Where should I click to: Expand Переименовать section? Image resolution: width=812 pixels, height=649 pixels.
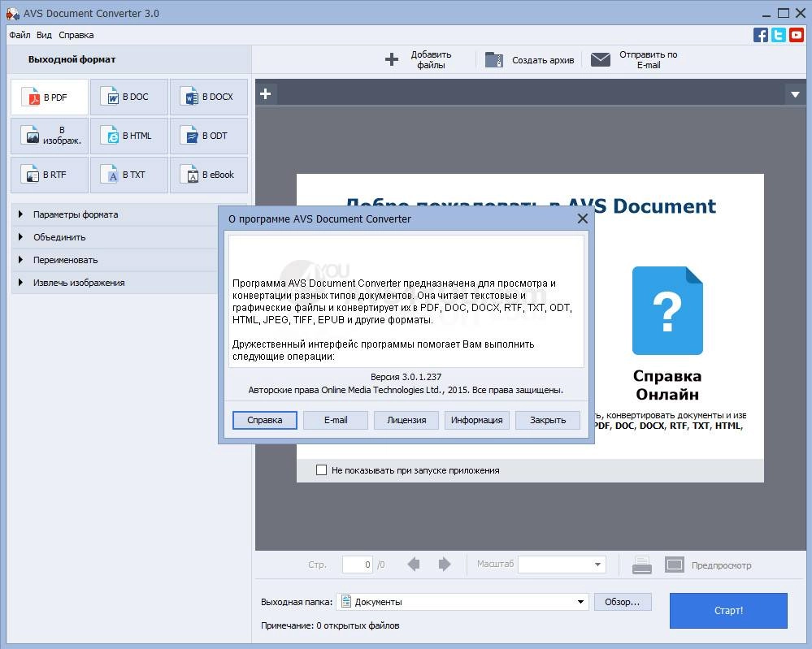[115, 260]
